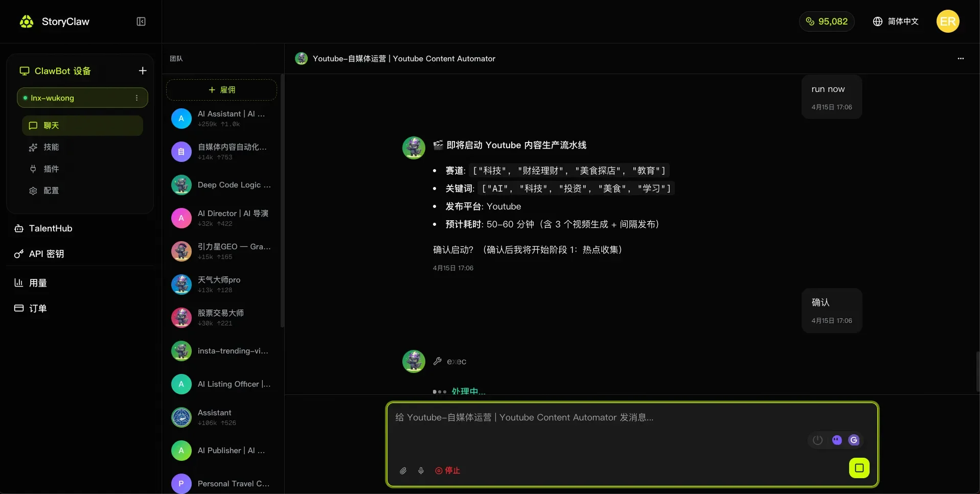This screenshot has width=980, height=494.
Task: Click the credits balance 95,082
Action: click(827, 21)
